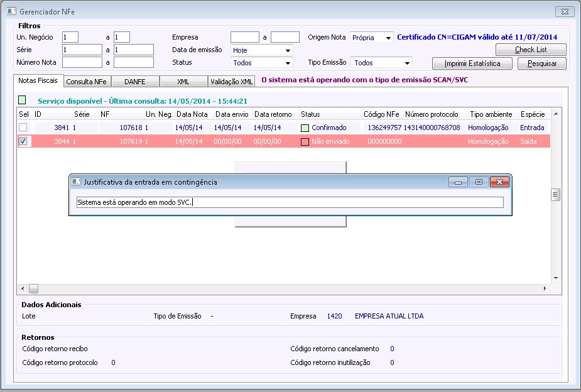Uncheck the selected row ID 3844
Image resolution: width=581 pixels, height=392 pixels.
[23, 142]
